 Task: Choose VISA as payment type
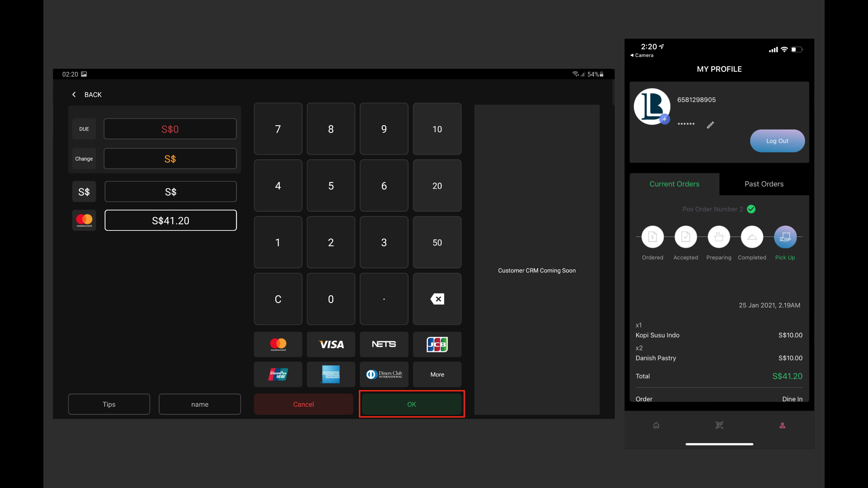(x=331, y=344)
